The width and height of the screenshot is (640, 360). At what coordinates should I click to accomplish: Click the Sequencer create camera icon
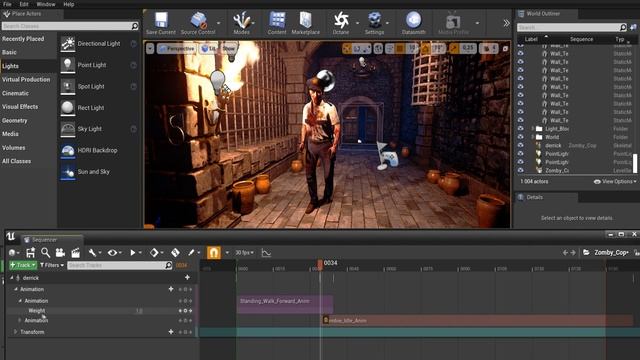point(60,253)
